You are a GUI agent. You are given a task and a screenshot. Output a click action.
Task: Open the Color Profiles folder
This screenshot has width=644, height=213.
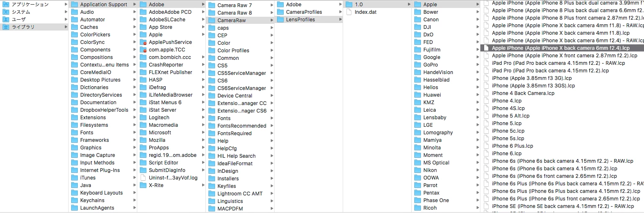pyautogui.click(x=240, y=50)
